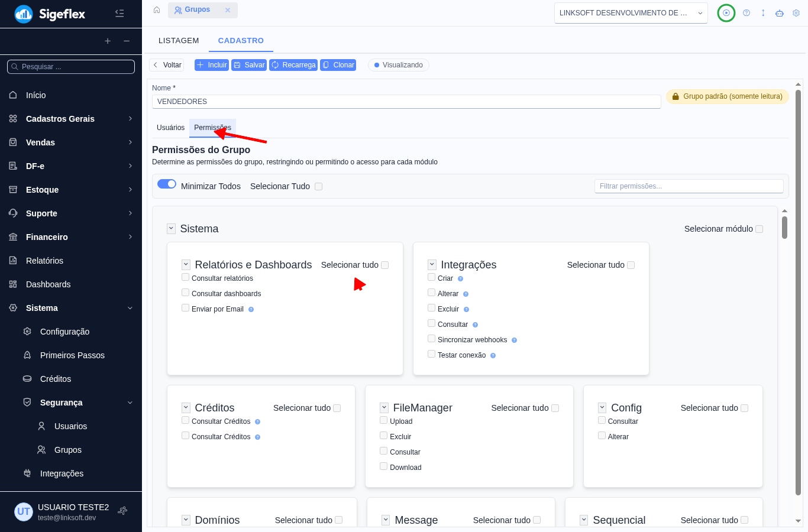Image resolution: width=808 pixels, height=532 pixels.
Task: Click the icon beside the USUARIO TESTE2 profile
Action: (x=122, y=511)
